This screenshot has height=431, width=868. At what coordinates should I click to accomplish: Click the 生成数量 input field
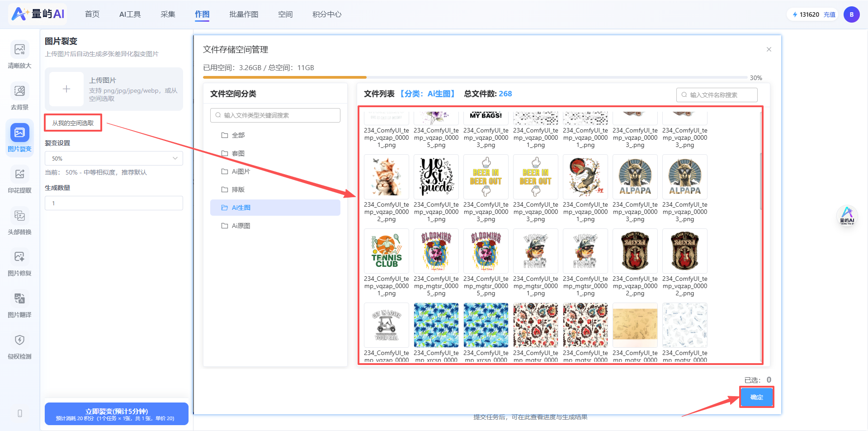click(114, 203)
